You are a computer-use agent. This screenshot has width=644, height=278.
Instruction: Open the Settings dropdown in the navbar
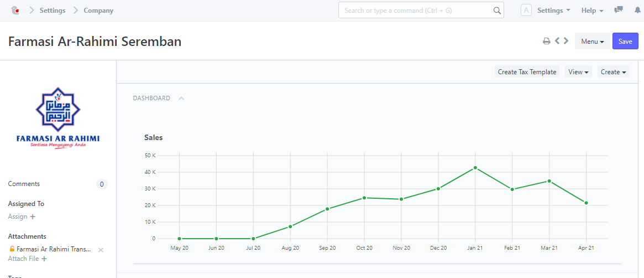click(554, 11)
